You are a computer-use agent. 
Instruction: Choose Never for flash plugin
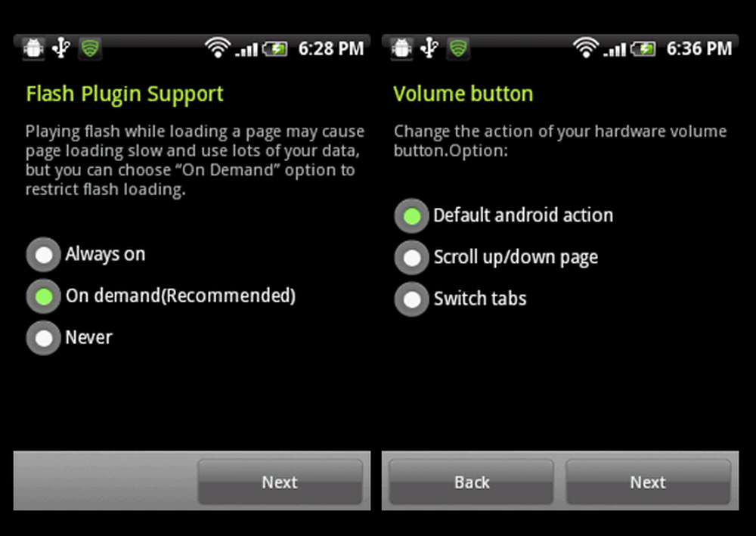click(x=70, y=337)
